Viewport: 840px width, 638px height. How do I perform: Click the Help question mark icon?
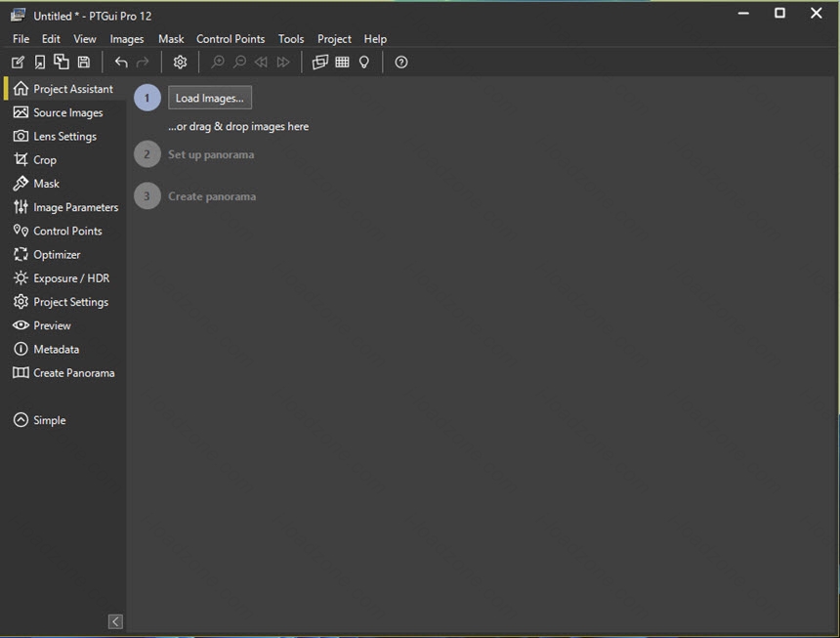tap(401, 63)
